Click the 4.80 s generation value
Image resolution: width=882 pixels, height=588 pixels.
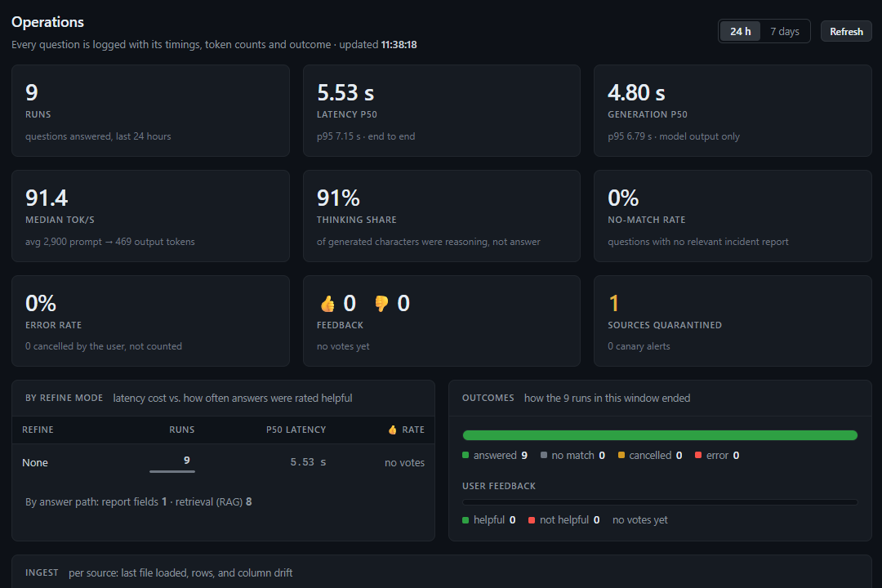click(x=636, y=93)
